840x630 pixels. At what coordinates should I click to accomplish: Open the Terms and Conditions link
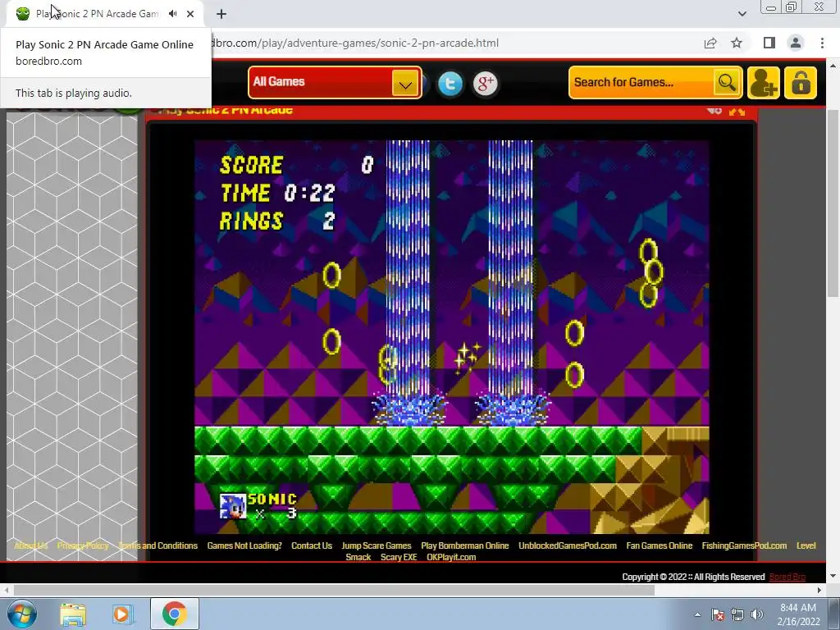[158, 546]
